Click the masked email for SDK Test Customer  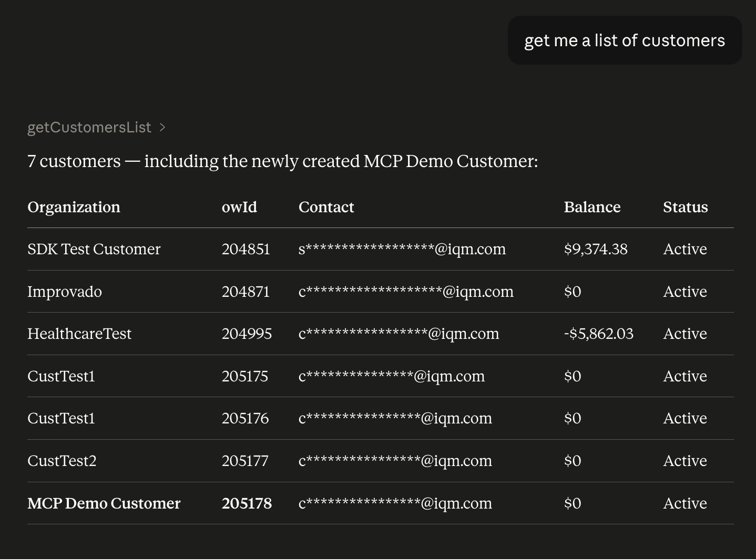[x=402, y=249]
